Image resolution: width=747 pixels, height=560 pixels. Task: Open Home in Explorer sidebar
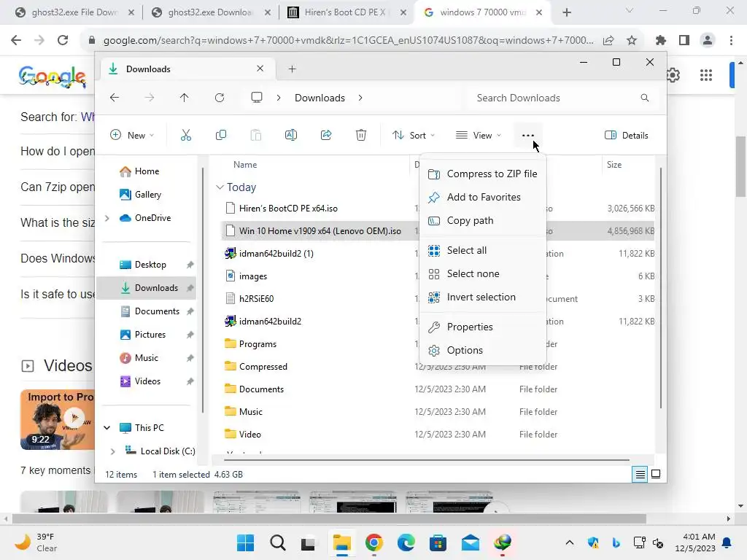click(x=147, y=171)
